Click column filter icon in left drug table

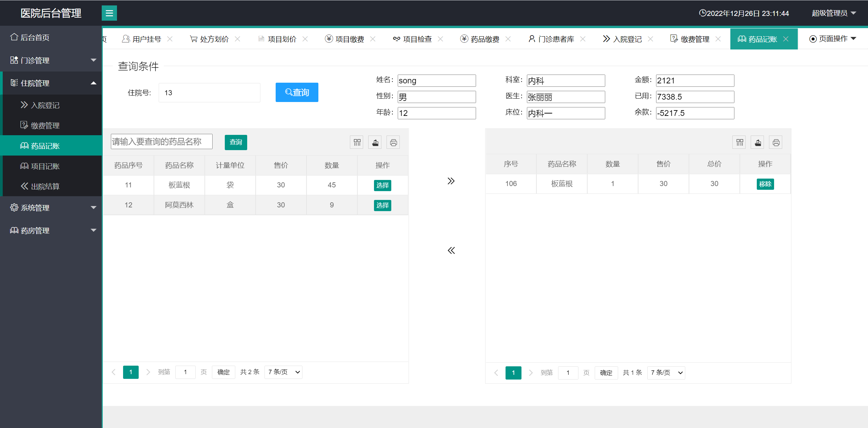357,142
